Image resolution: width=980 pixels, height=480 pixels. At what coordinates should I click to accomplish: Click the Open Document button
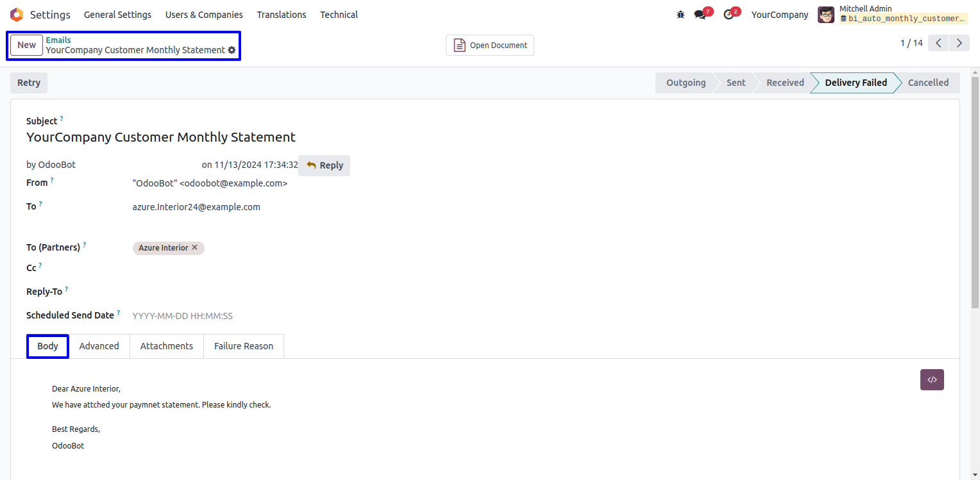coord(490,46)
